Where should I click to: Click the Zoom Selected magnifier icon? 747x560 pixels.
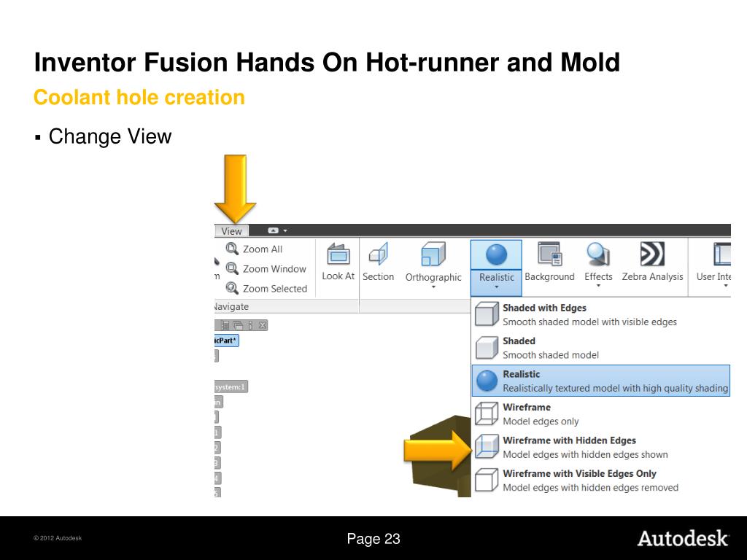[232, 288]
